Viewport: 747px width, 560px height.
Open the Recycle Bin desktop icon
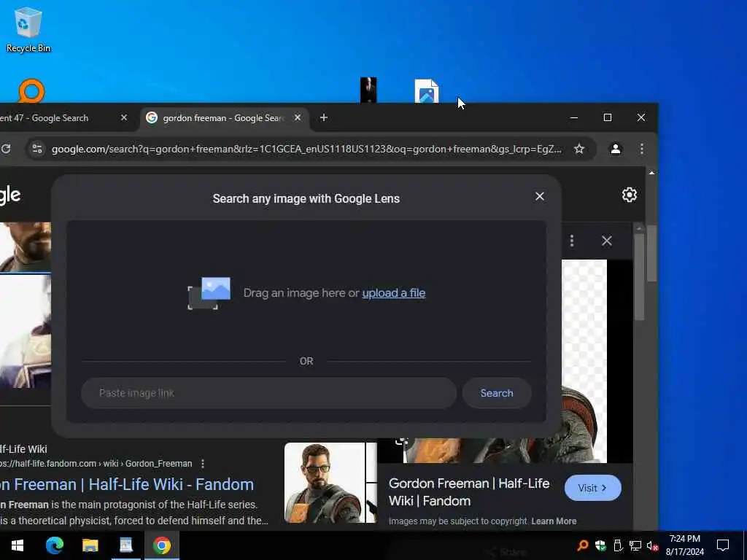click(28, 29)
